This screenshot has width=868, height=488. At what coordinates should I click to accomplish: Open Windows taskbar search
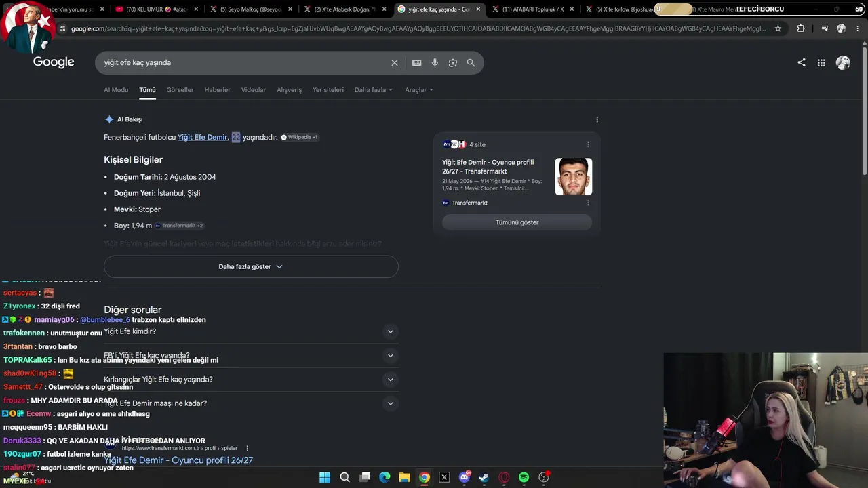pyautogui.click(x=344, y=477)
